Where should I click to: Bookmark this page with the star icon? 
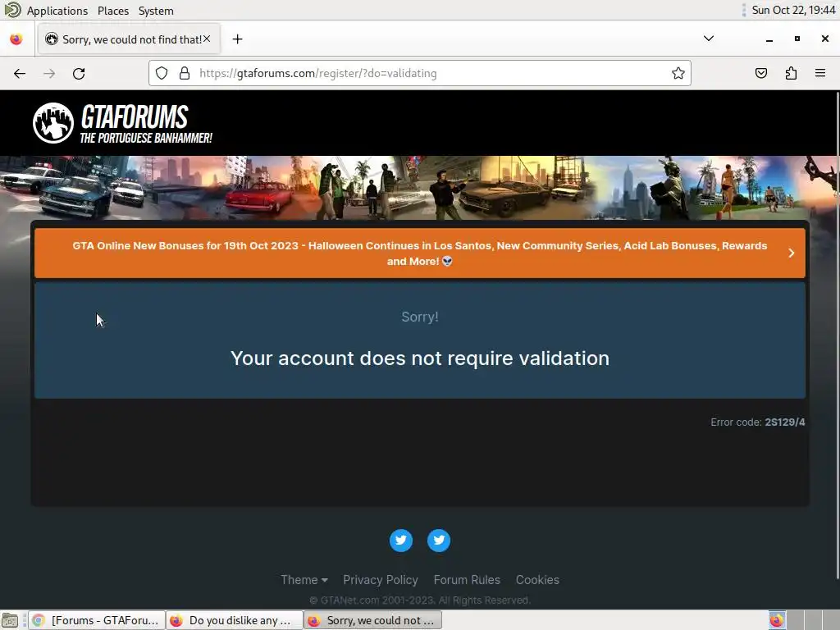[678, 73]
